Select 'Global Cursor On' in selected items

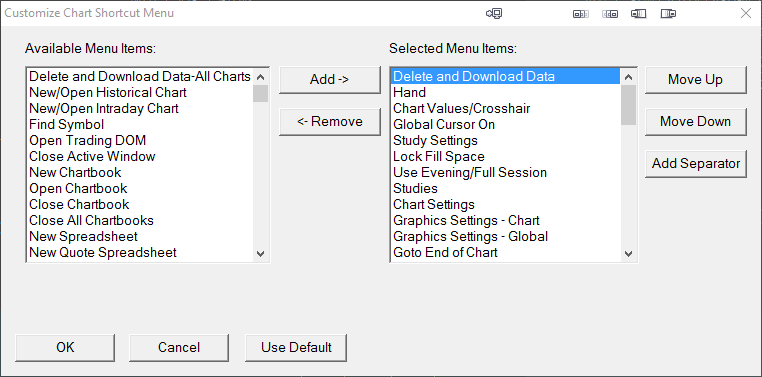[506, 124]
